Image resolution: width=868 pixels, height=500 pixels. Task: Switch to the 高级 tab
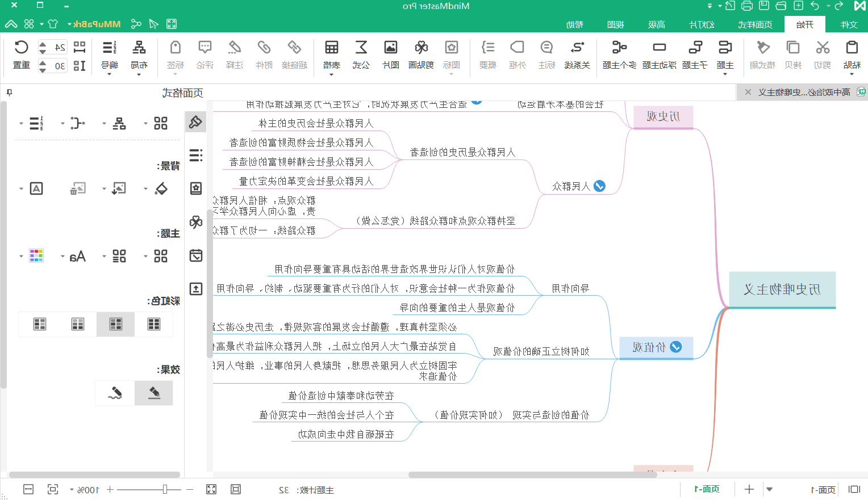pos(656,24)
